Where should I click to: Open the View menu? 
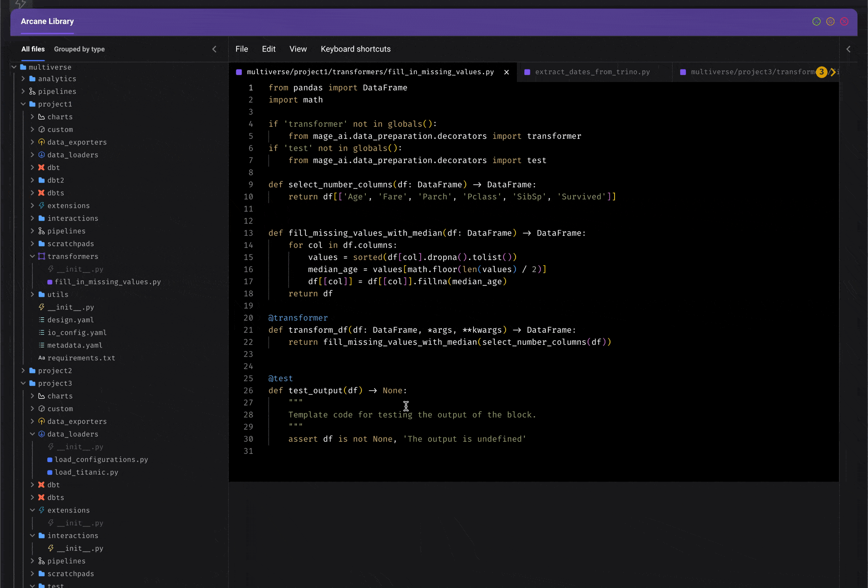[x=298, y=49]
